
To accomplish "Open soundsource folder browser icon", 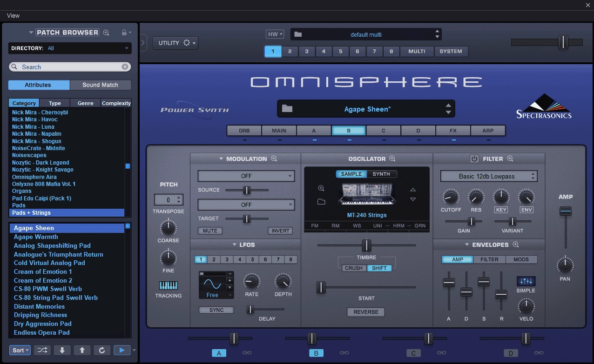I will [x=321, y=202].
